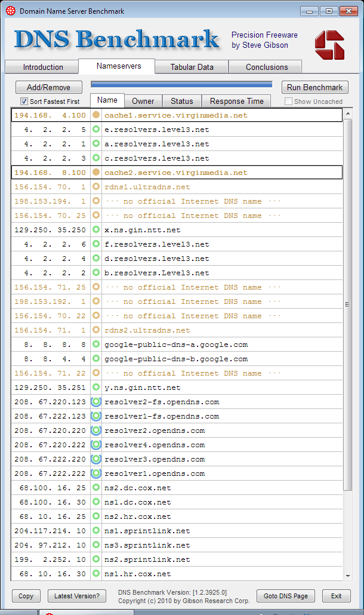Screen dimensions: 364x615
Task: Click the vertical scrollbar thumb
Action: (x=348, y=305)
